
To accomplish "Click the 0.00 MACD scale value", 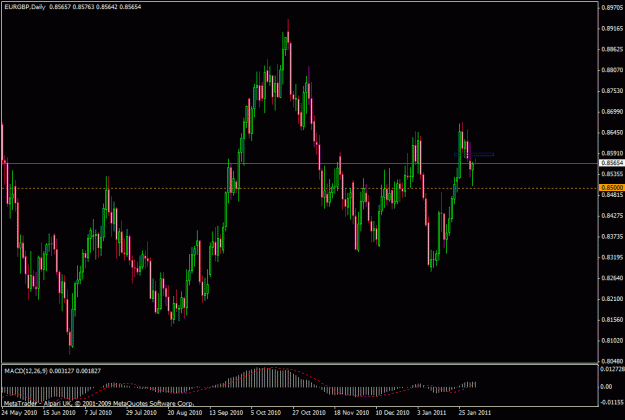I will click(606, 387).
